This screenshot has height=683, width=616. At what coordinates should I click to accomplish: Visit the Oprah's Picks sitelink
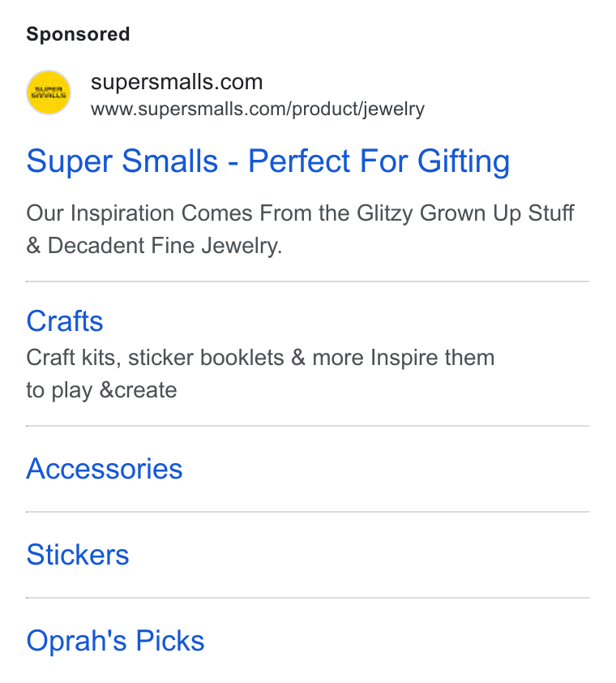(115, 641)
